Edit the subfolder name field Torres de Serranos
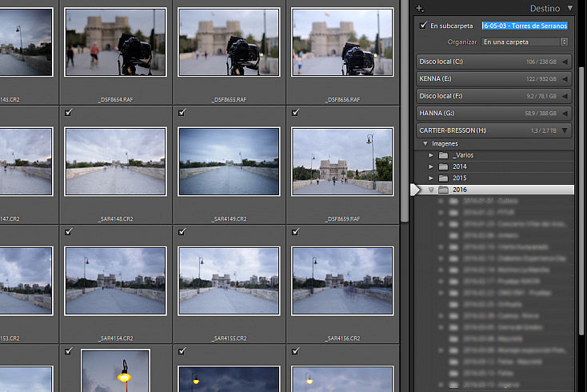The height and width of the screenshot is (392, 587). coord(525,26)
